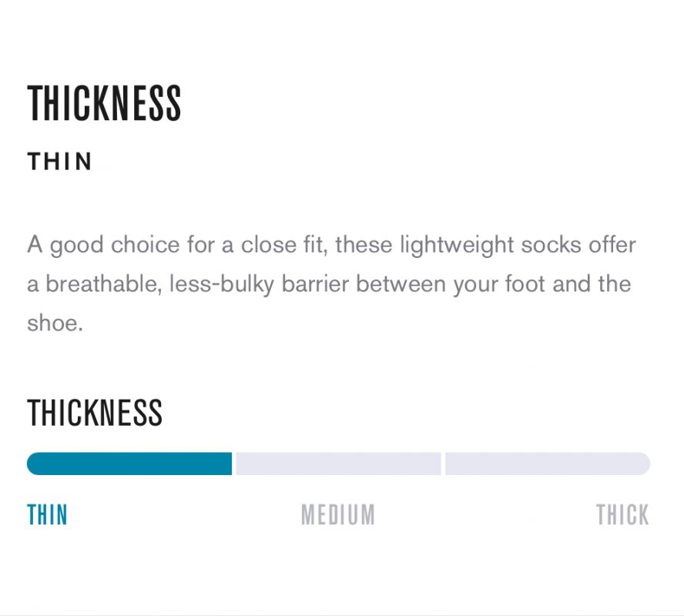Click the smaller THICKNESS label above the bar
This screenshot has height=616, width=684.
click(95, 413)
